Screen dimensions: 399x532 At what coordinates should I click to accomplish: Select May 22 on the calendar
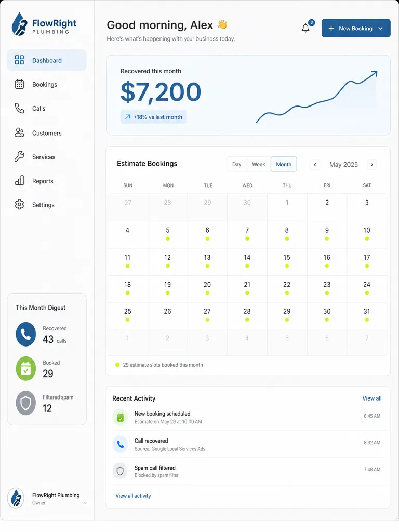[x=287, y=289]
